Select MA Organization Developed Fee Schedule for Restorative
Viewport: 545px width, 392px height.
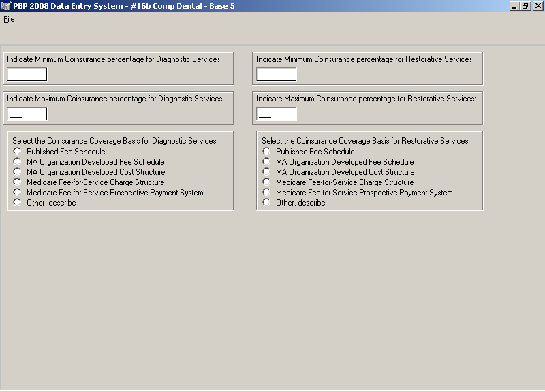266,161
